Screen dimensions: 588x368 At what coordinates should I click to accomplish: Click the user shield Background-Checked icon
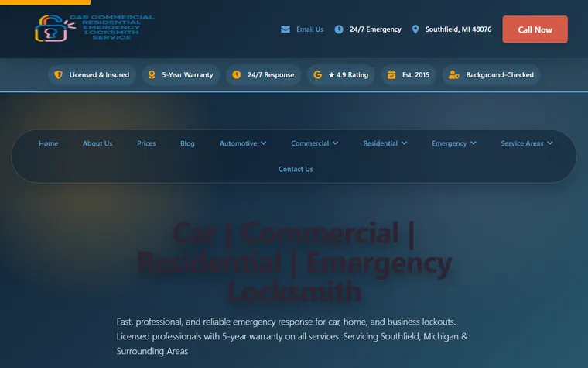(x=453, y=74)
